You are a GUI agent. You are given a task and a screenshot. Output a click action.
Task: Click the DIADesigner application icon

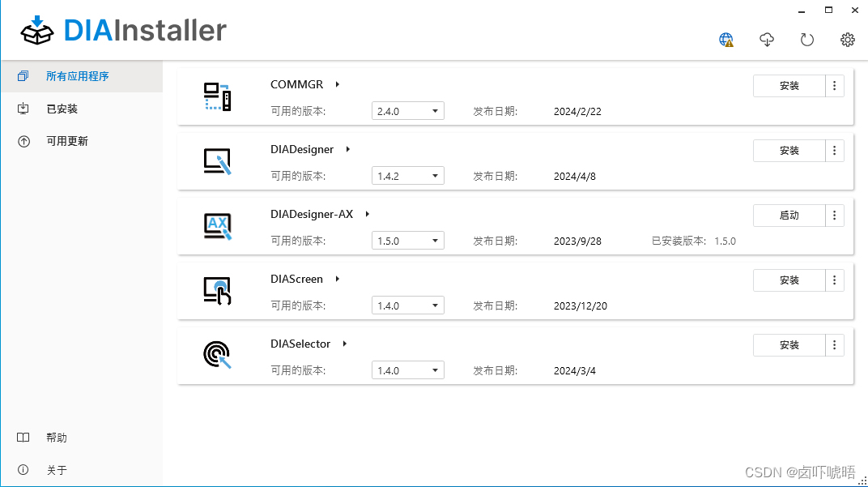click(217, 161)
